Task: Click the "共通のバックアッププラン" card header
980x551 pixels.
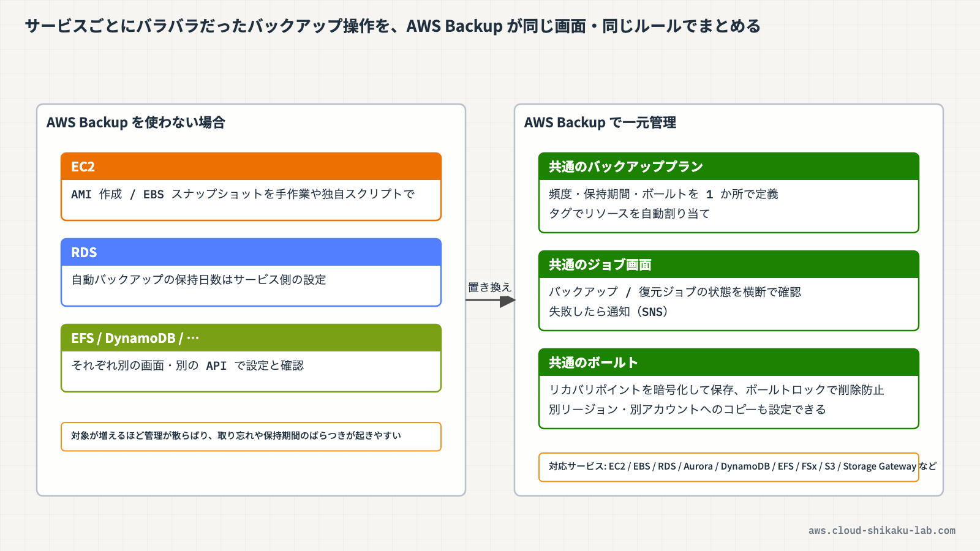Action: point(729,167)
